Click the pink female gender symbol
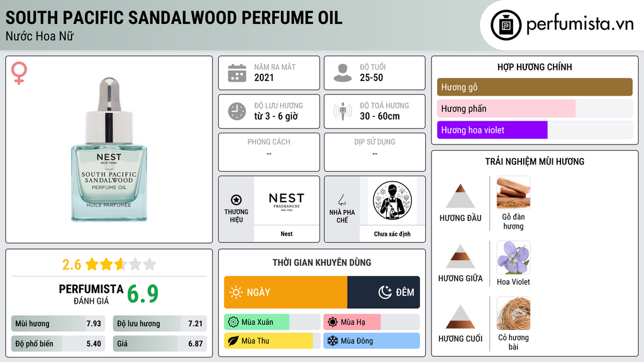644x362 pixels. pos(19,73)
